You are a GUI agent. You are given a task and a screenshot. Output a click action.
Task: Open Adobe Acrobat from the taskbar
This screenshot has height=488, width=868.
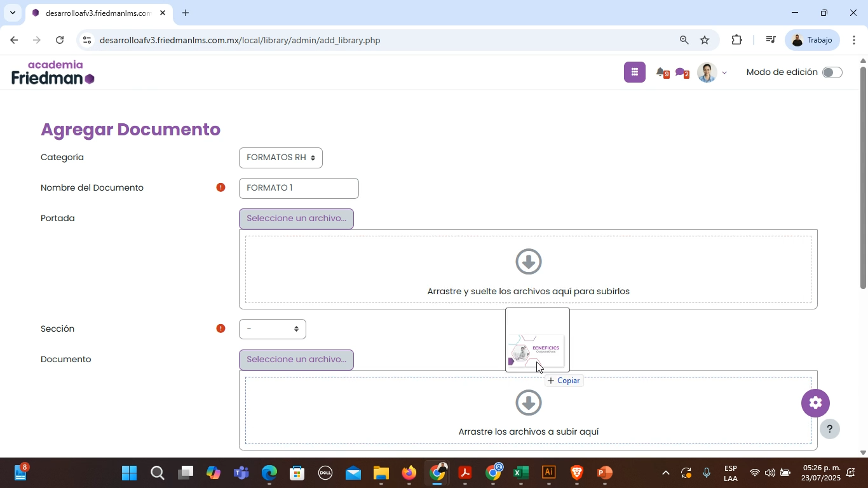(x=465, y=473)
